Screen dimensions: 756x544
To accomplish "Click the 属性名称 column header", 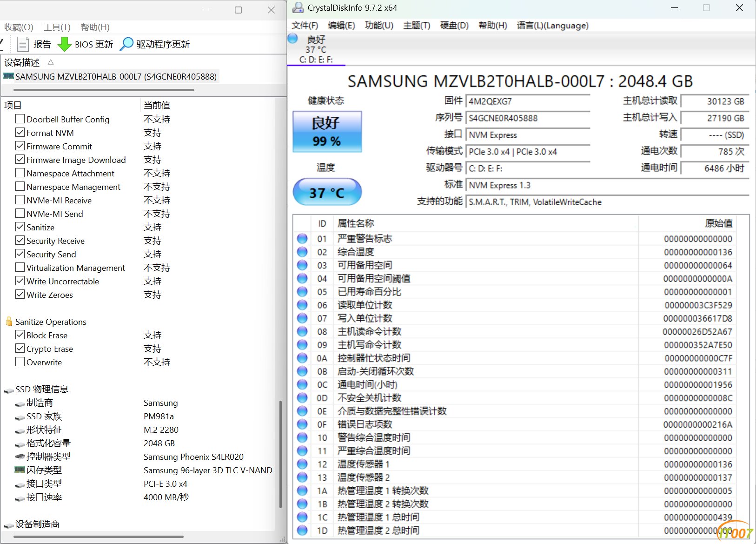I will 356,223.
